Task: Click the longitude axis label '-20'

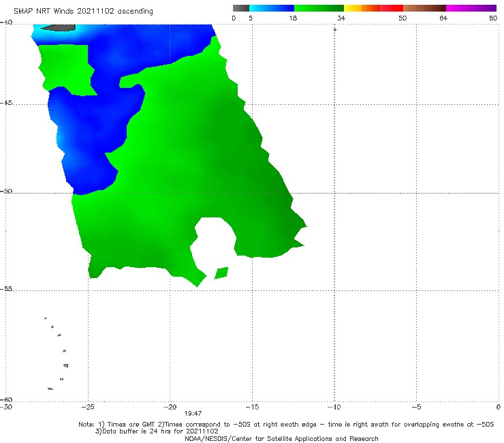Action: [x=170, y=407]
